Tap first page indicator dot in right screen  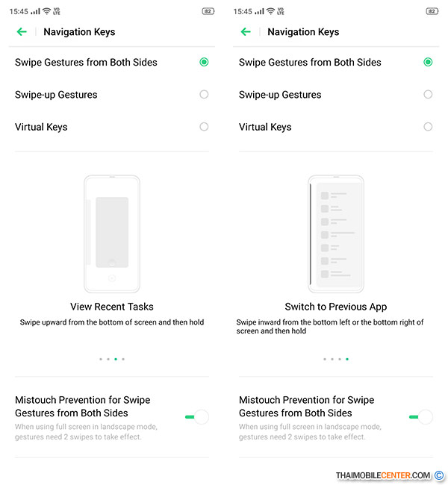coord(325,359)
